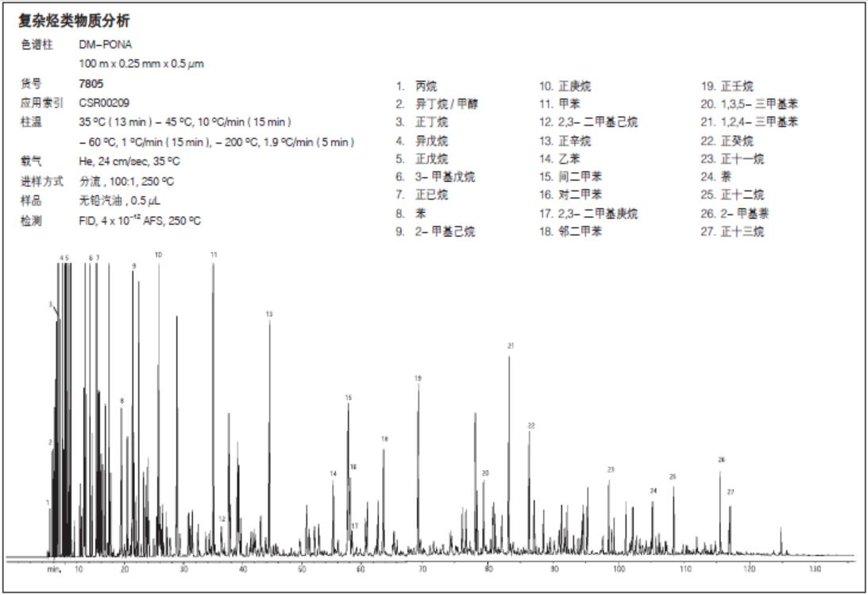Click legend entry 5. 正戊烷
The width and height of the screenshot is (868, 595).
click(422, 159)
